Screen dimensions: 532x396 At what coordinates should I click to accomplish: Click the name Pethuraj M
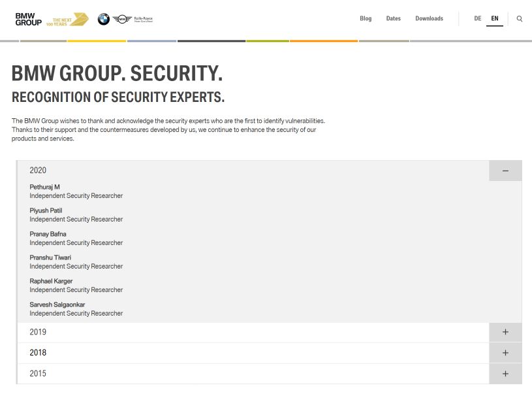click(x=44, y=187)
